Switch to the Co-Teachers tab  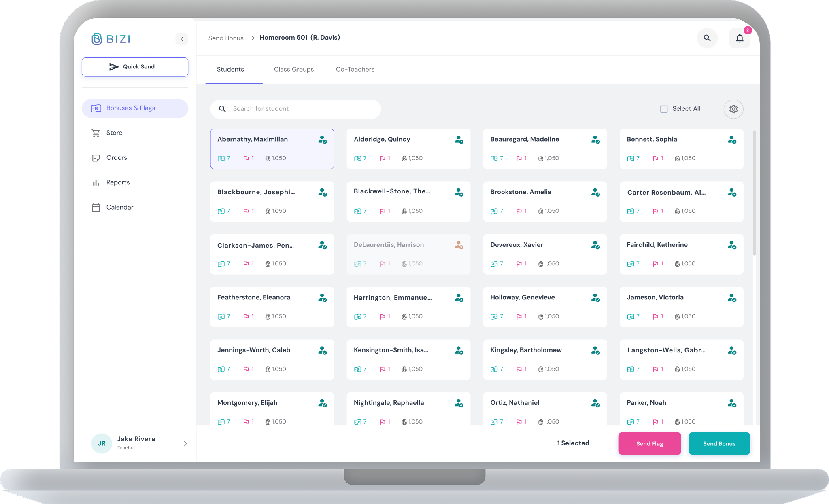[x=355, y=70]
